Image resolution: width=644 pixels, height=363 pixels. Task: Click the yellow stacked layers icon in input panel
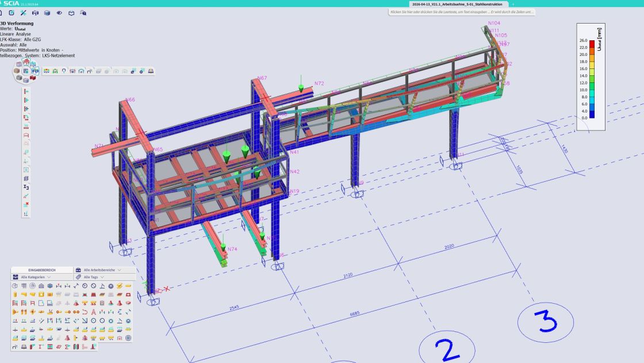(120, 286)
